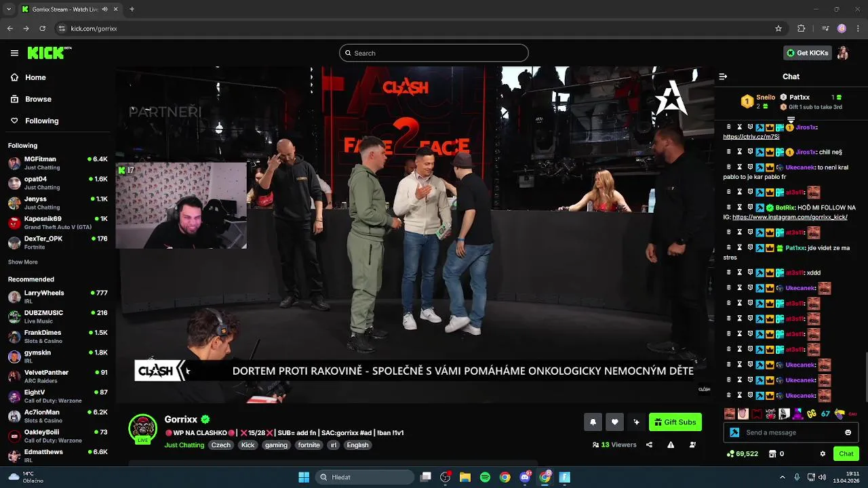Open the instagram.com/gorrixx_kick link in chat
Image resolution: width=868 pixels, height=488 pixels.
click(789, 217)
